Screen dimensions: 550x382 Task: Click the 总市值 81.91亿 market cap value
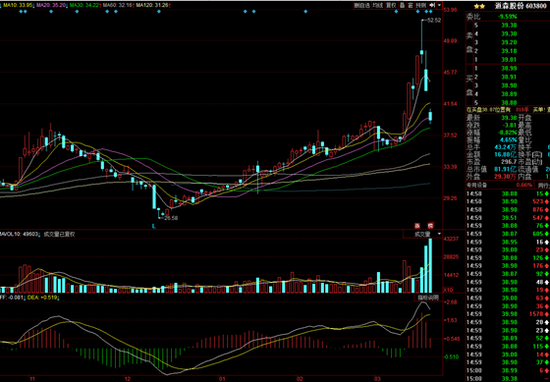pyautogui.click(x=505, y=169)
